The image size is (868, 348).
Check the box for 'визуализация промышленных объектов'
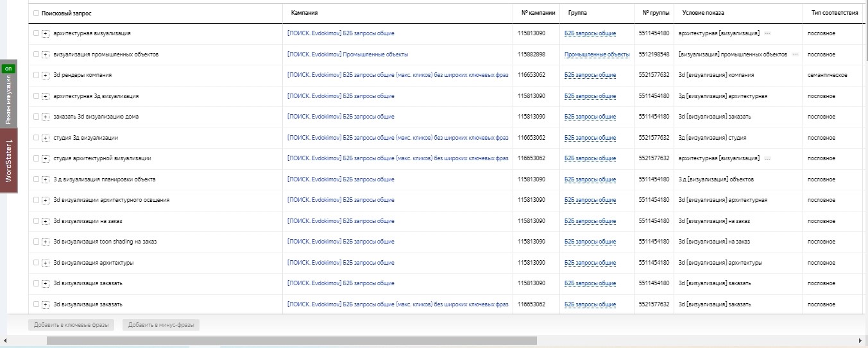pos(36,54)
